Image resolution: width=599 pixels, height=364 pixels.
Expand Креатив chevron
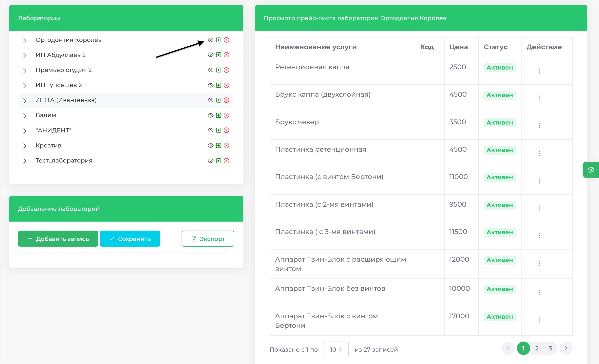[x=25, y=146]
